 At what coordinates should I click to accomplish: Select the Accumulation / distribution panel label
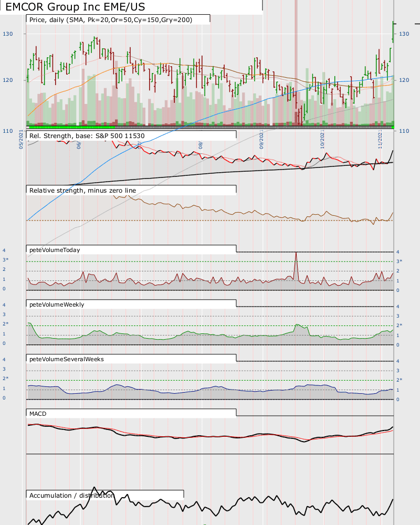72,496
